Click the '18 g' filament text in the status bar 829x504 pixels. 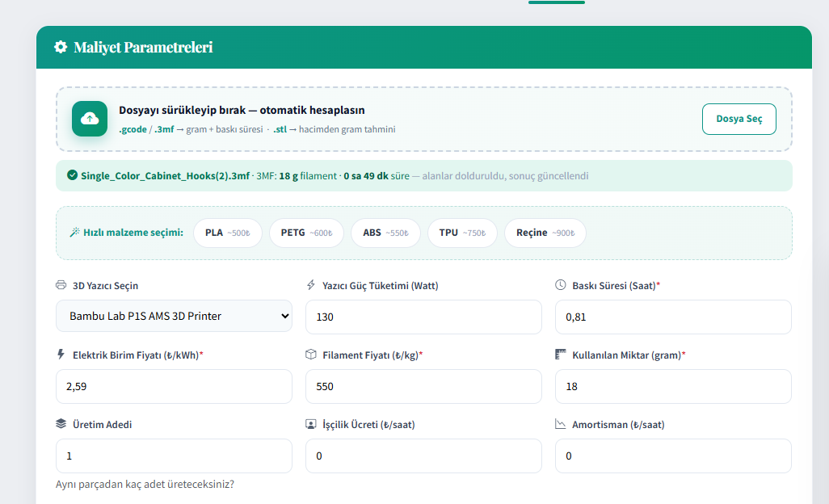(288, 176)
